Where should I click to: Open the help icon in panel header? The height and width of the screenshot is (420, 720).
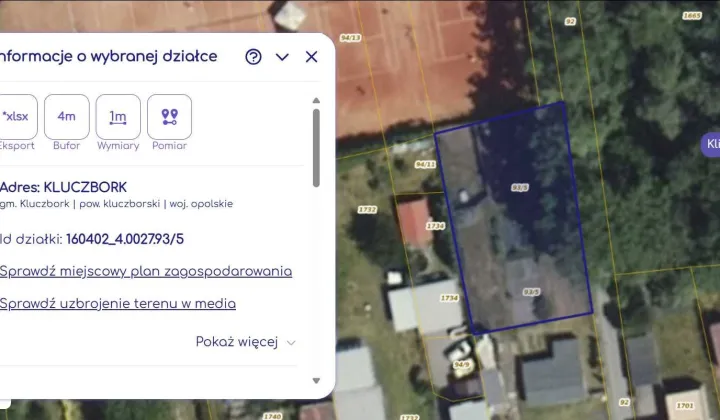tap(253, 57)
